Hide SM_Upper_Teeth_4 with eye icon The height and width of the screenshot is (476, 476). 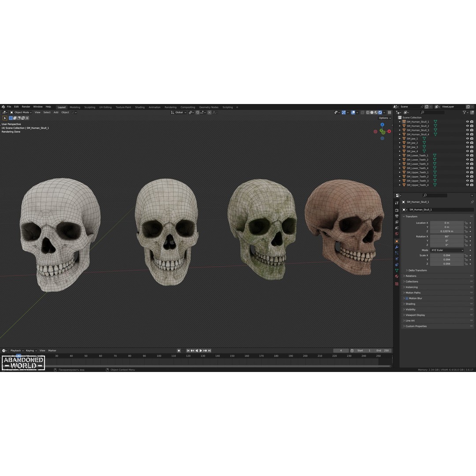click(x=468, y=185)
